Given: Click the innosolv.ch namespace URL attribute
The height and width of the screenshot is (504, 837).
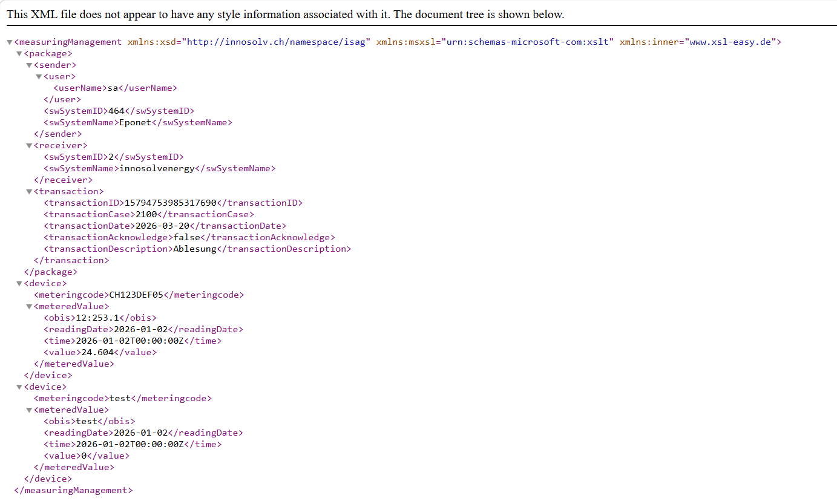Looking at the screenshot, I should [x=278, y=42].
